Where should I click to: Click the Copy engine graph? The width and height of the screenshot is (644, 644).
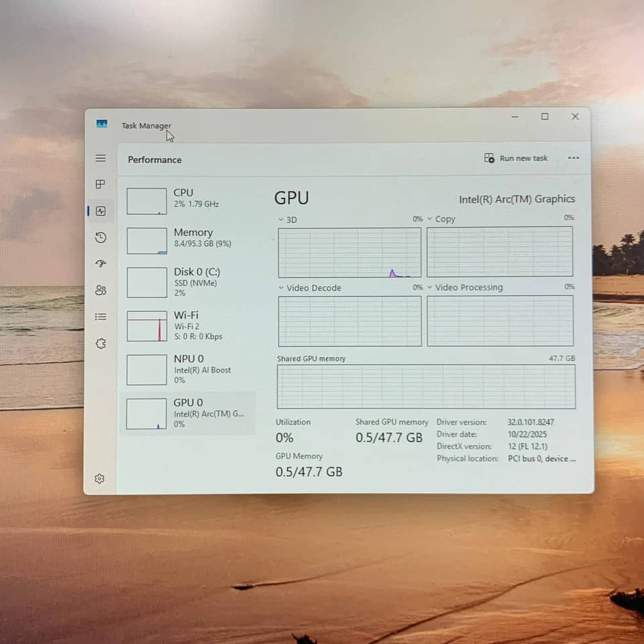tap(500, 252)
